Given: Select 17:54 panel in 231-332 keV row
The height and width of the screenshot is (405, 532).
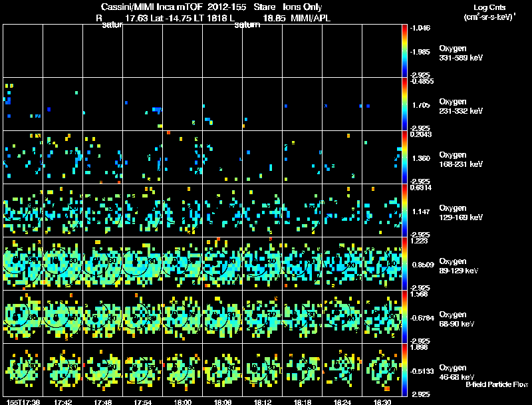Looking at the screenshot, I should pyautogui.click(x=142, y=104).
